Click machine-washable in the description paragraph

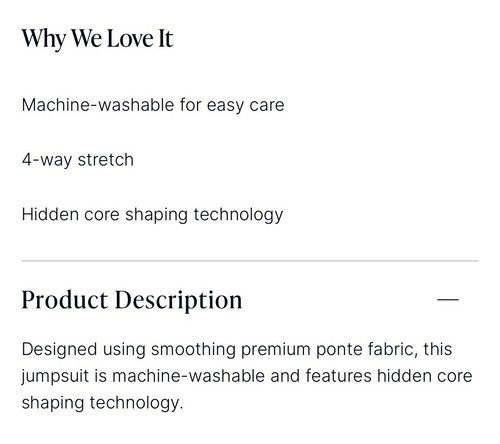[x=188, y=376]
